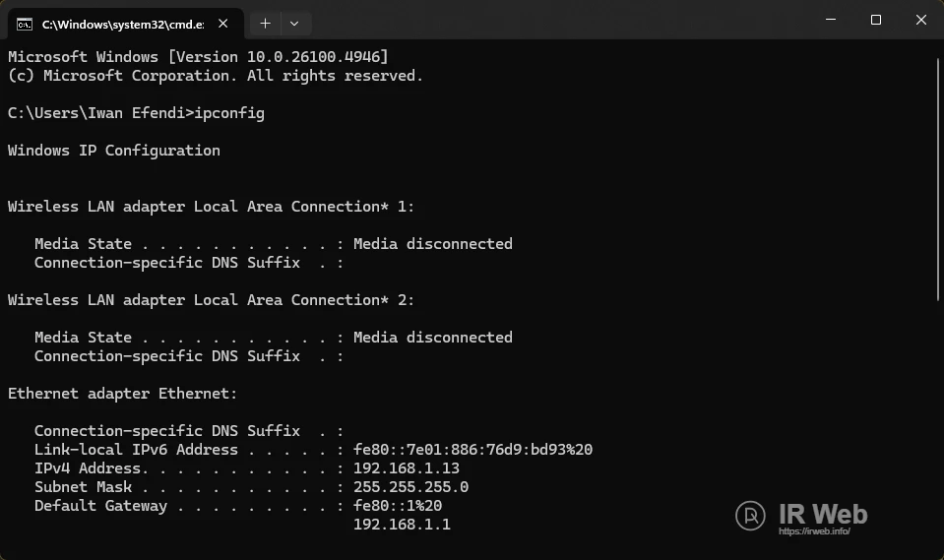The image size is (944, 560).
Task: Click the default gateway 192.168.1.1
Action: [x=402, y=525]
